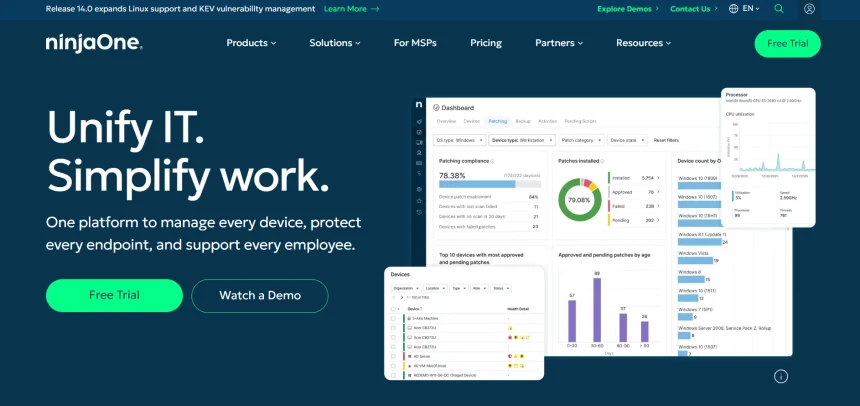Check the box for AE-VM-Med01.local row

(x=393, y=365)
